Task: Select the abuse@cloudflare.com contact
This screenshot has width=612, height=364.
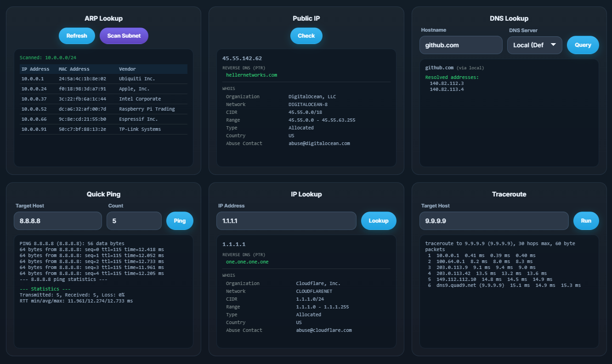Action: coord(324,330)
